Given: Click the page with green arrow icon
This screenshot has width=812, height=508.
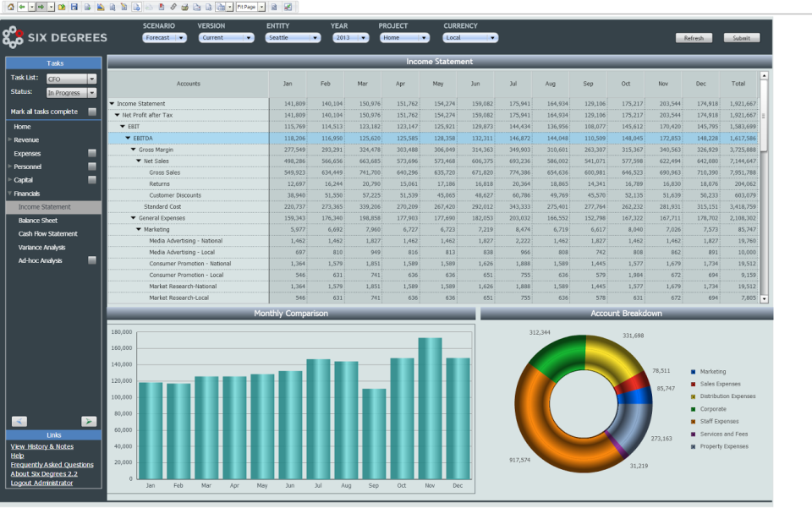Looking at the screenshot, I should tap(87, 8).
